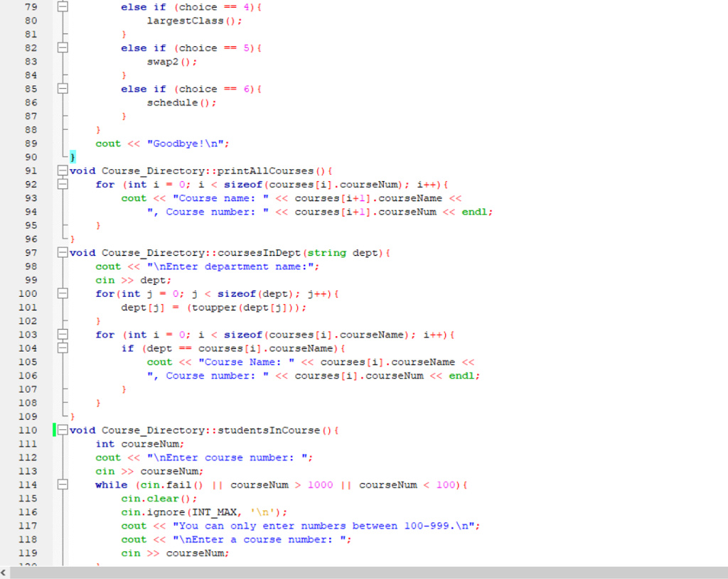Collapse the for loop fold on line 103
The width and height of the screenshot is (728, 579).
pos(63,334)
